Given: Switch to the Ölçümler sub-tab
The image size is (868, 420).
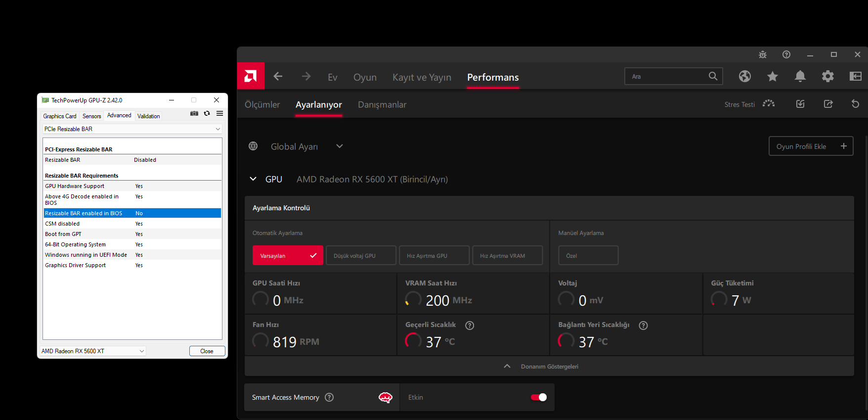Looking at the screenshot, I should (262, 105).
